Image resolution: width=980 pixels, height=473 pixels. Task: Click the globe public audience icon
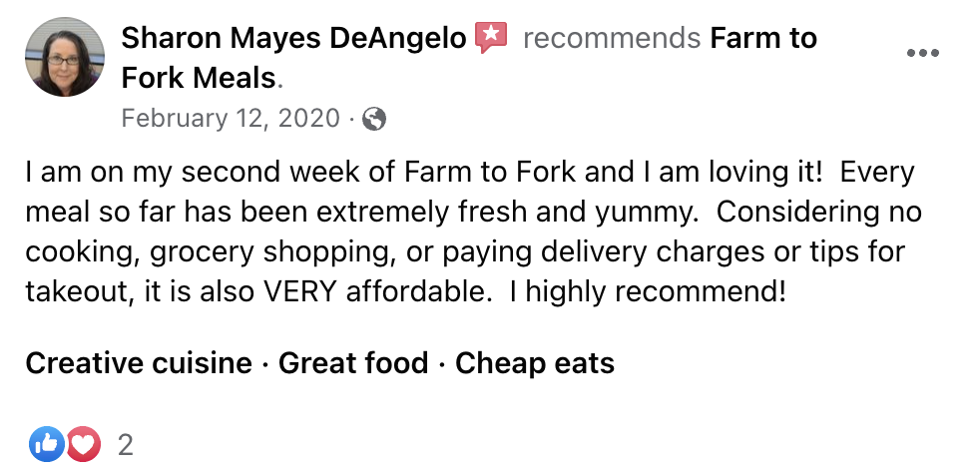click(374, 118)
